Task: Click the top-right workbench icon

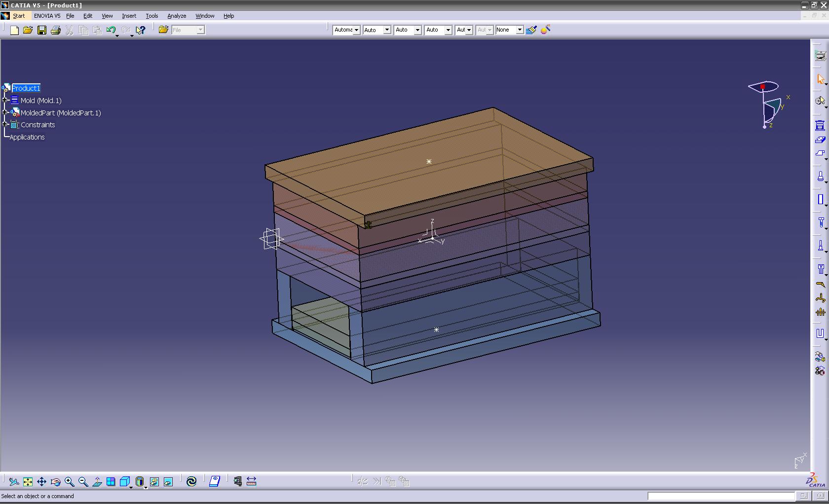Action: (820, 56)
